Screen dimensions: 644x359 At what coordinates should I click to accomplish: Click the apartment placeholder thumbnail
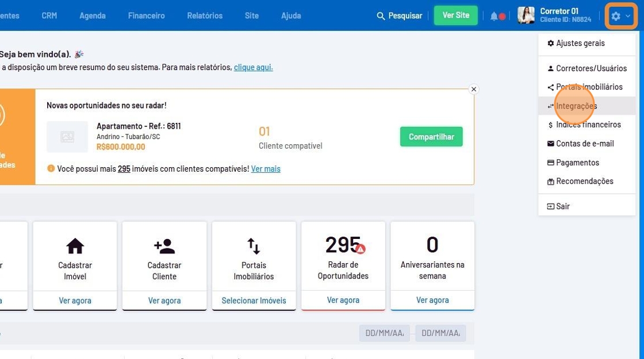pyautogui.click(x=67, y=137)
